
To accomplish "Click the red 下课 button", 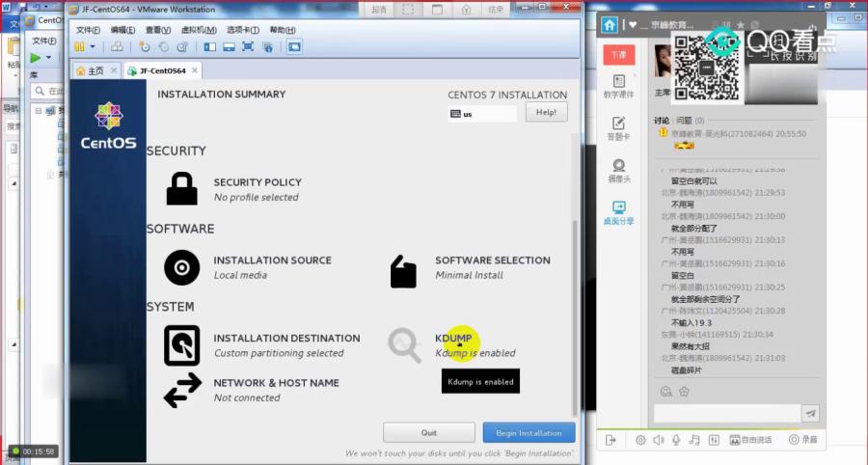I will pos(619,55).
